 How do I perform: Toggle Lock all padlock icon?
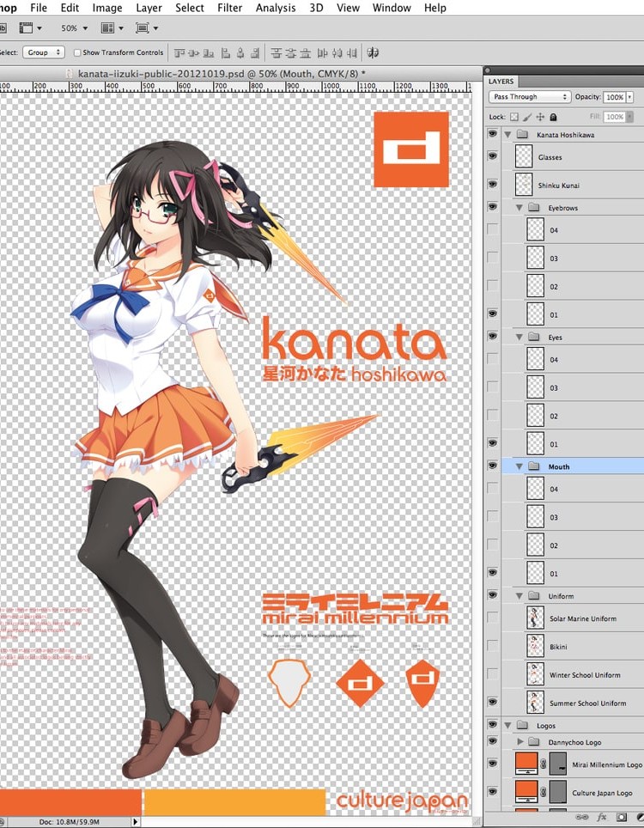click(553, 117)
